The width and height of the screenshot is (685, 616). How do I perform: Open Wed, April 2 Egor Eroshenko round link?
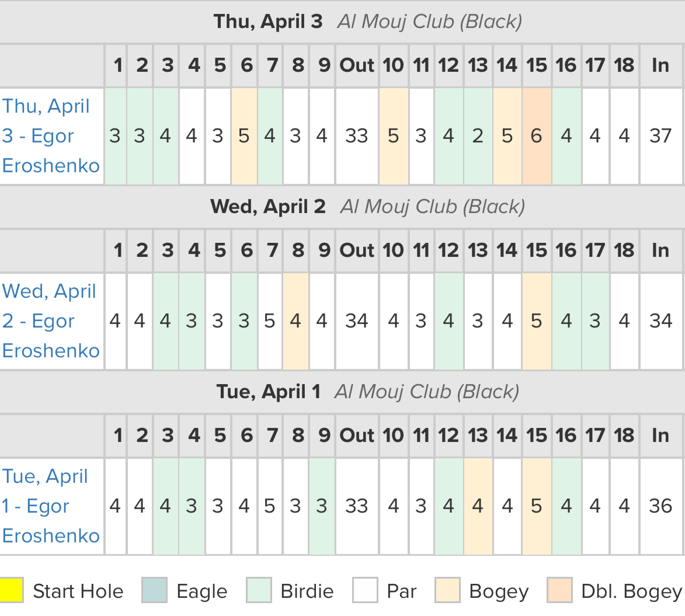(51, 321)
